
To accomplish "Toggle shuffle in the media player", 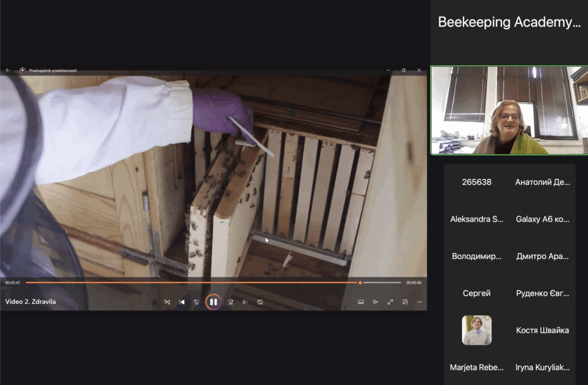I will coord(167,302).
